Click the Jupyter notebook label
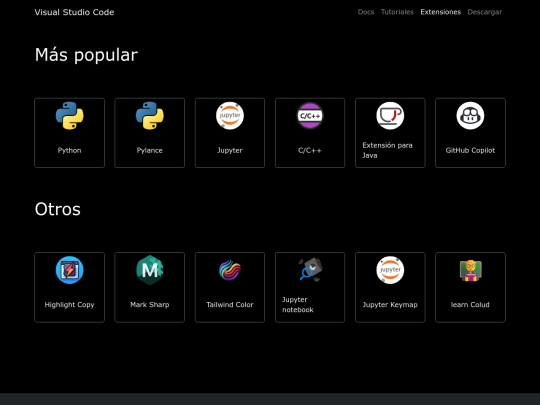Viewport: 540px width, 405px height. coord(298,305)
